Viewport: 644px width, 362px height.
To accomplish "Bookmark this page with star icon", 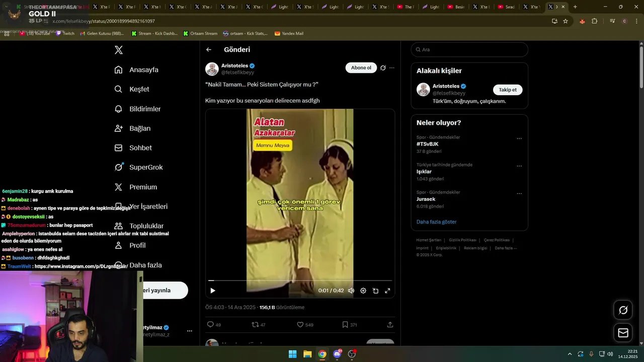I will [566, 21].
